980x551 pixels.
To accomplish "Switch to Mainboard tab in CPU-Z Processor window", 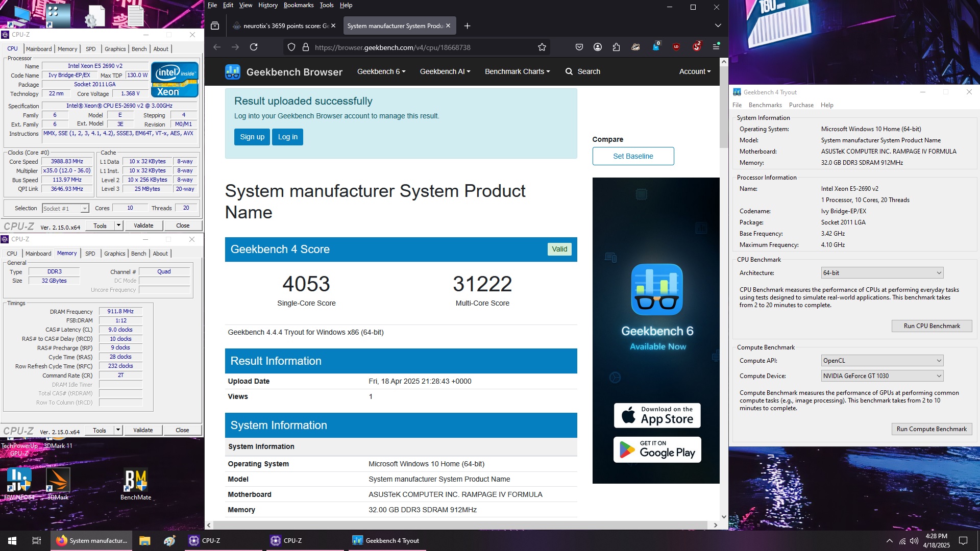I will point(39,49).
